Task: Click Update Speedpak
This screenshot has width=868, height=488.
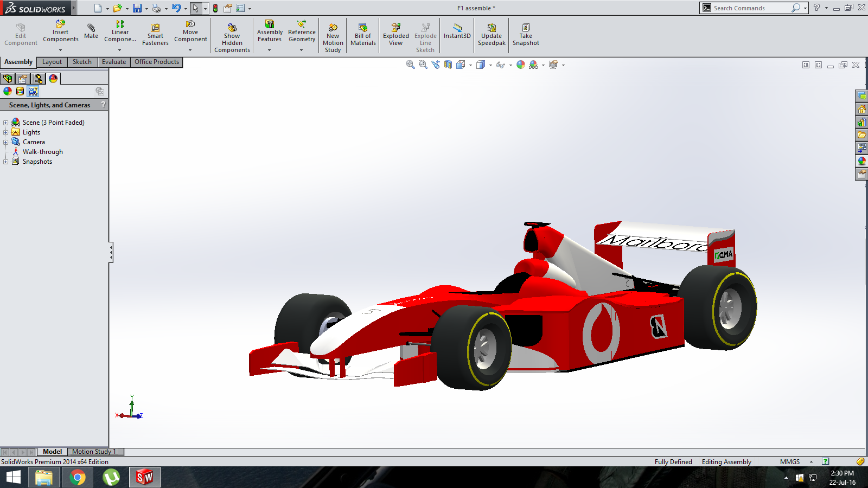Action: 492,35
